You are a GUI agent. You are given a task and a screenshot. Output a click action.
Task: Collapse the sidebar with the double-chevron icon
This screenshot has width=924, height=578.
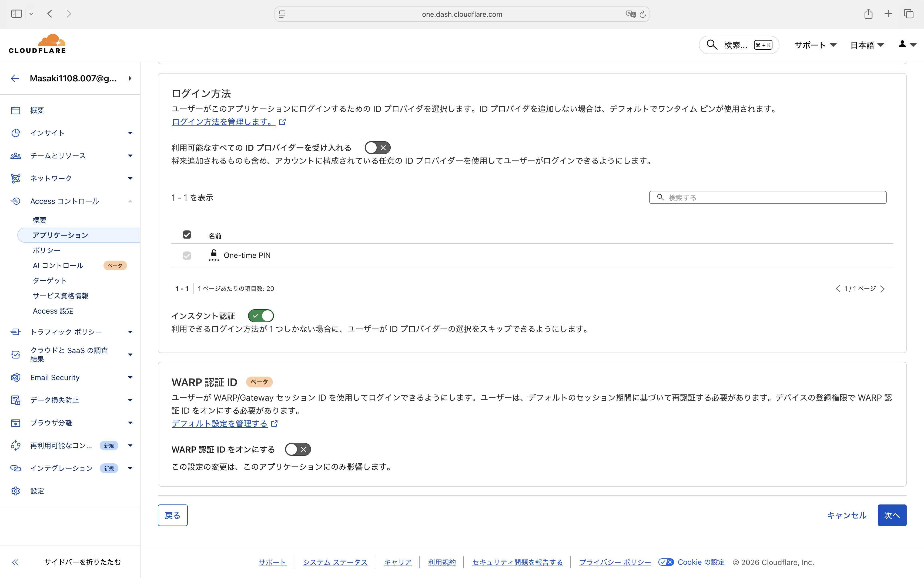[x=15, y=562]
